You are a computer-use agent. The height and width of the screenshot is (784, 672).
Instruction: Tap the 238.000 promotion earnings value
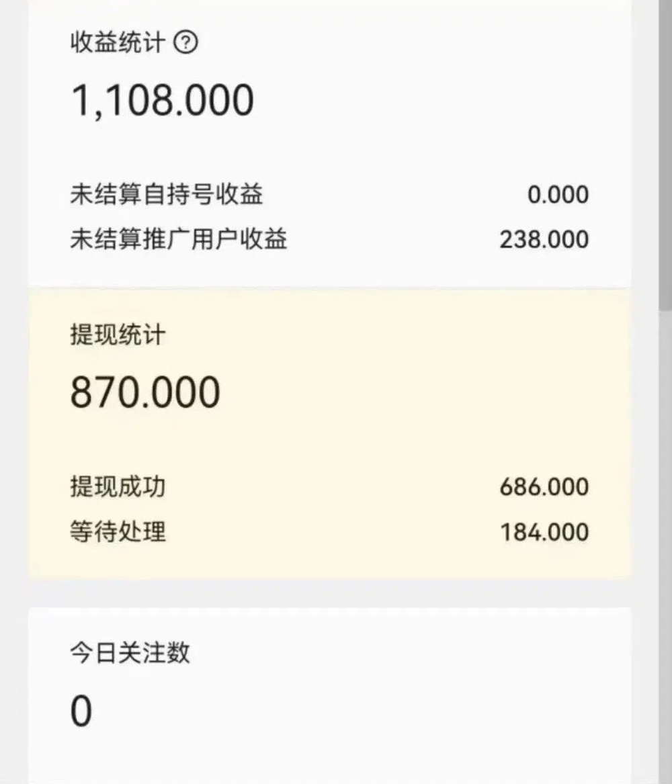544,240
